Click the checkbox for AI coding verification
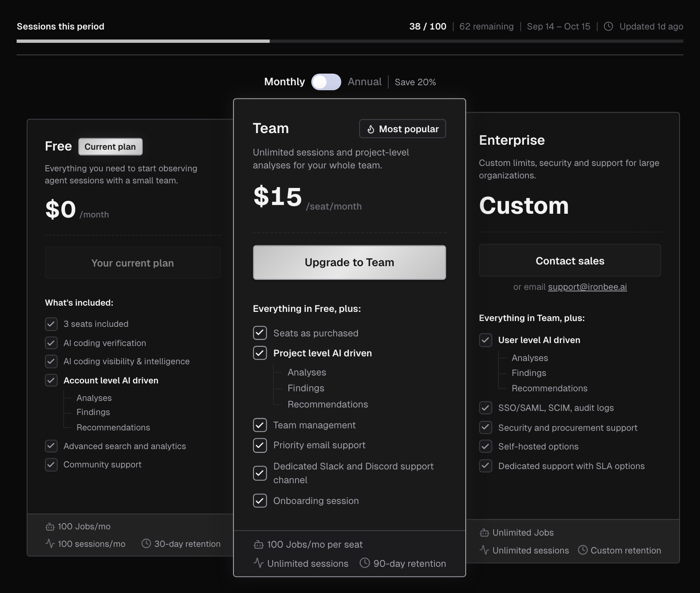This screenshot has width=700, height=593. coord(51,343)
